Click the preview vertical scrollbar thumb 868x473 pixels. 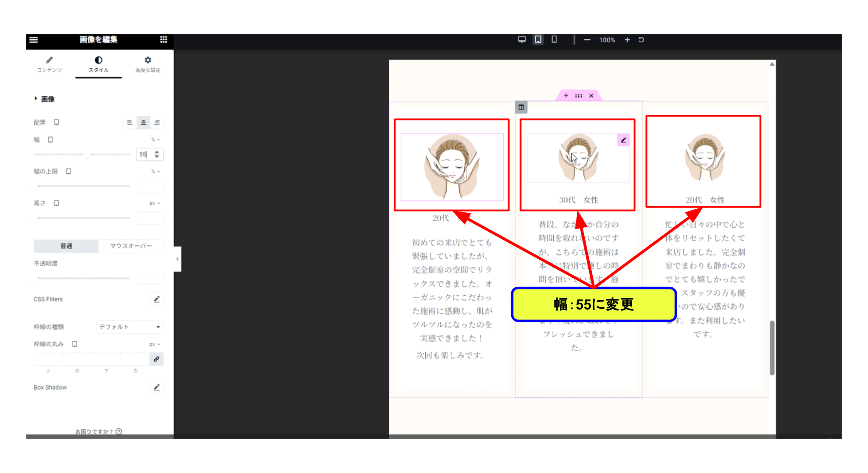pos(772,348)
